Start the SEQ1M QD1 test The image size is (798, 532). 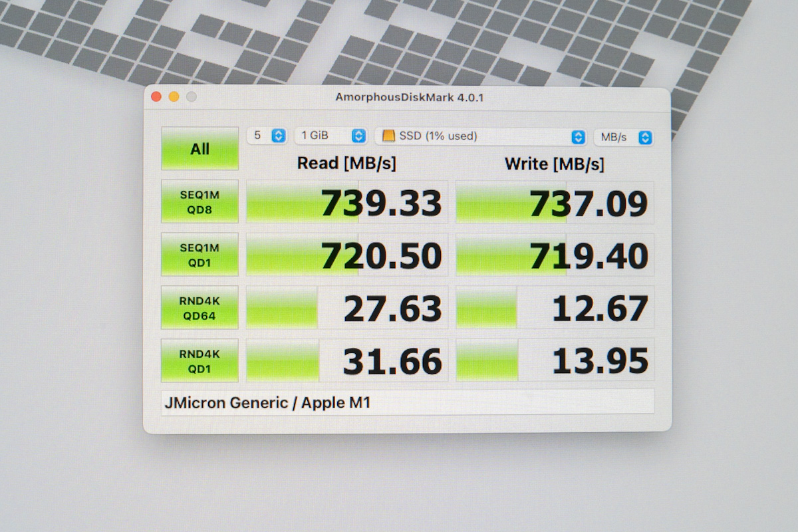(x=199, y=255)
